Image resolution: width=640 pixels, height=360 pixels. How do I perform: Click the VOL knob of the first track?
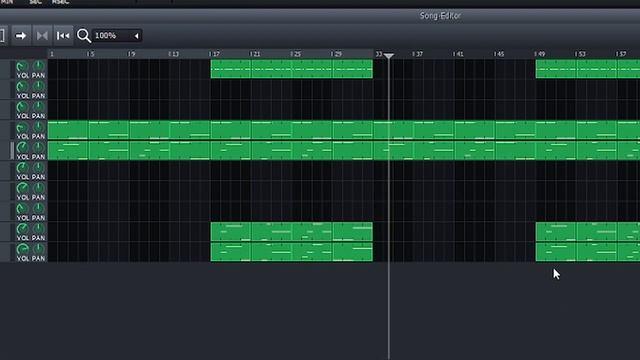[22, 66]
